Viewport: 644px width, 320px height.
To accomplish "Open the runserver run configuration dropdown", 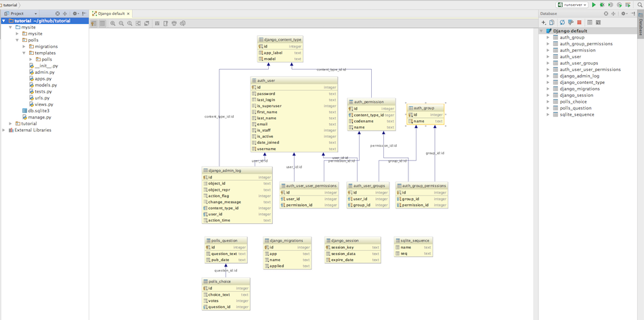I will pos(572,5).
